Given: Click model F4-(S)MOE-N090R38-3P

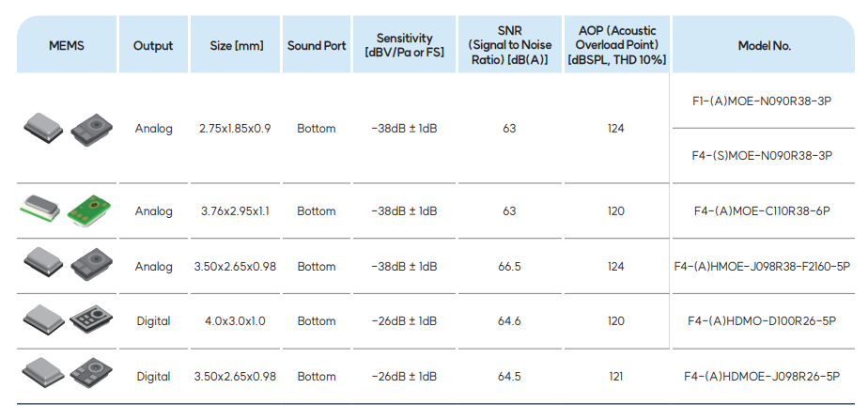Looking at the screenshot, I should (764, 156).
